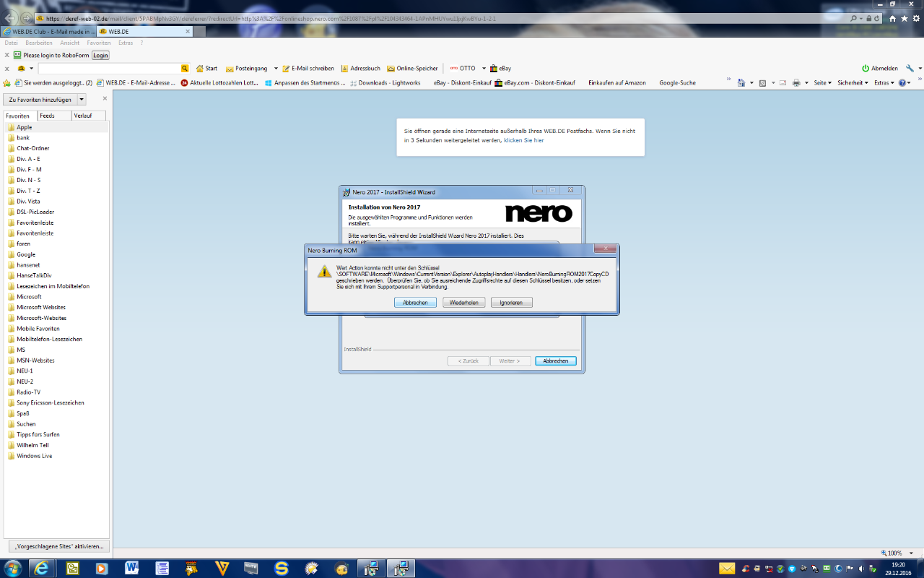Open the Windows Live favorites folder
924x578 pixels.
click(35, 456)
